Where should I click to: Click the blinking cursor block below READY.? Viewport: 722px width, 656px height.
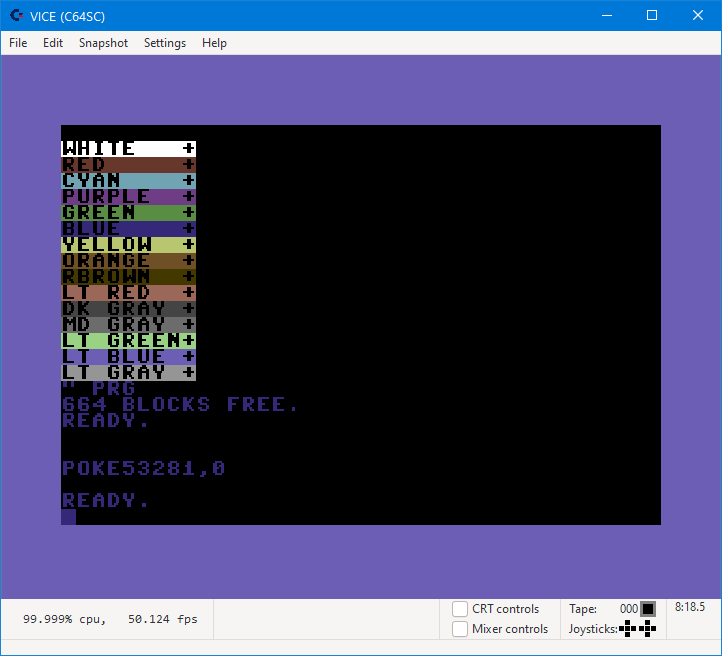coord(69,517)
